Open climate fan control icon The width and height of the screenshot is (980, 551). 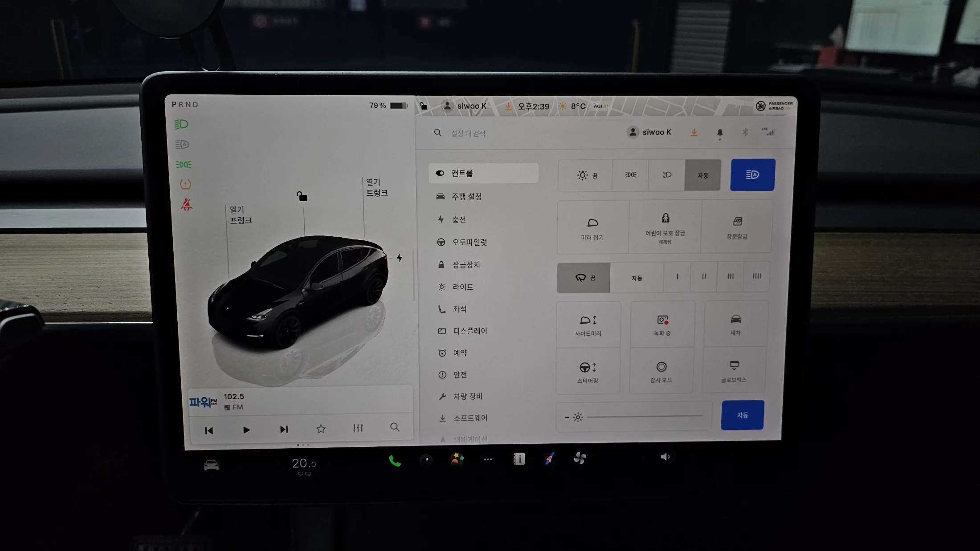pyautogui.click(x=580, y=458)
